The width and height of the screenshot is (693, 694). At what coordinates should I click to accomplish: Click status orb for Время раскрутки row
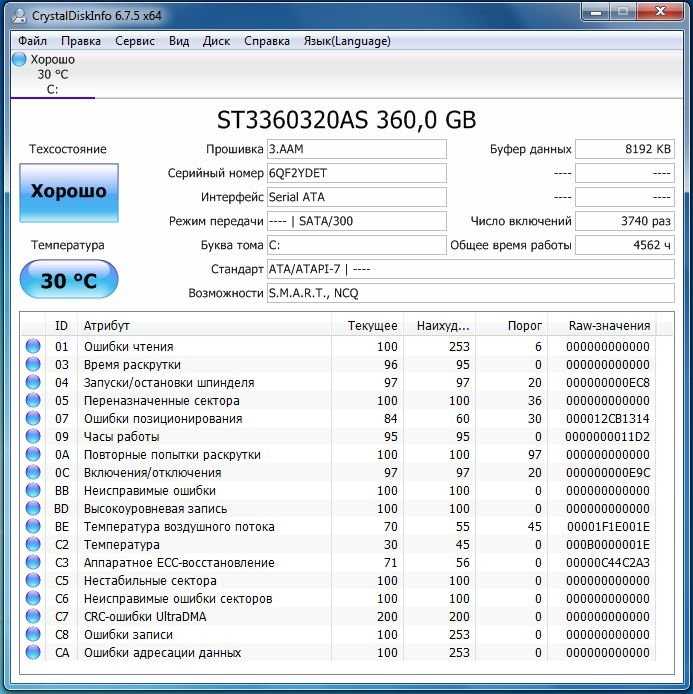pyautogui.click(x=33, y=364)
